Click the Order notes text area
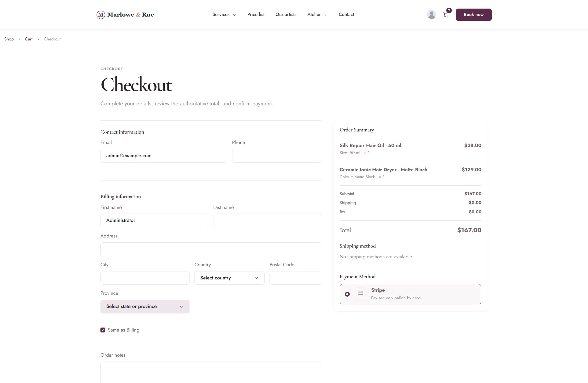 [211, 372]
